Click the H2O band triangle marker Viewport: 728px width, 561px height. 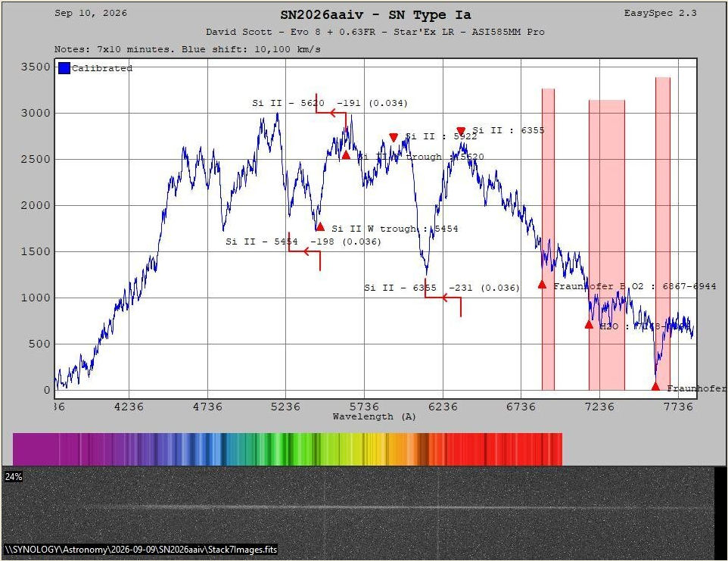[x=589, y=325]
